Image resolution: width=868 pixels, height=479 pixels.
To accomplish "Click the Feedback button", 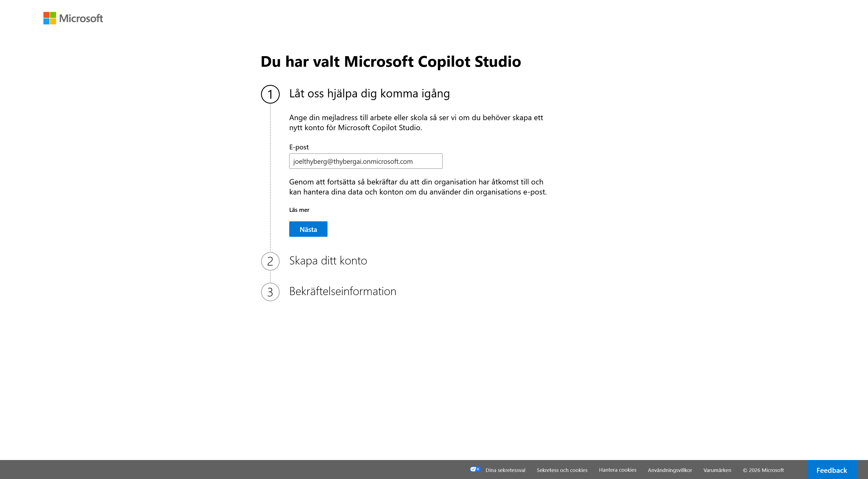I will pos(832,470).
